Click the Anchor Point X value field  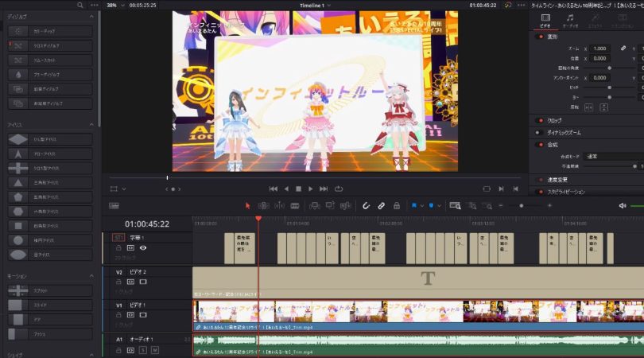coord(599,78)
